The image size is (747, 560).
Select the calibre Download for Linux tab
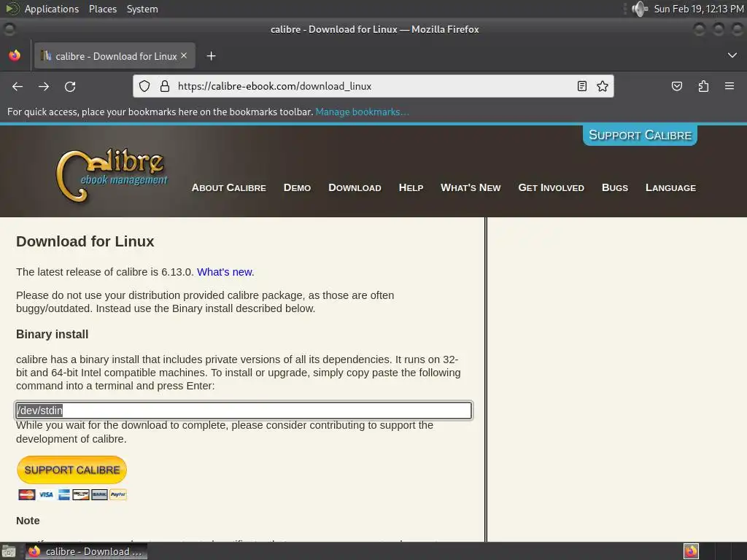point(115,56)
